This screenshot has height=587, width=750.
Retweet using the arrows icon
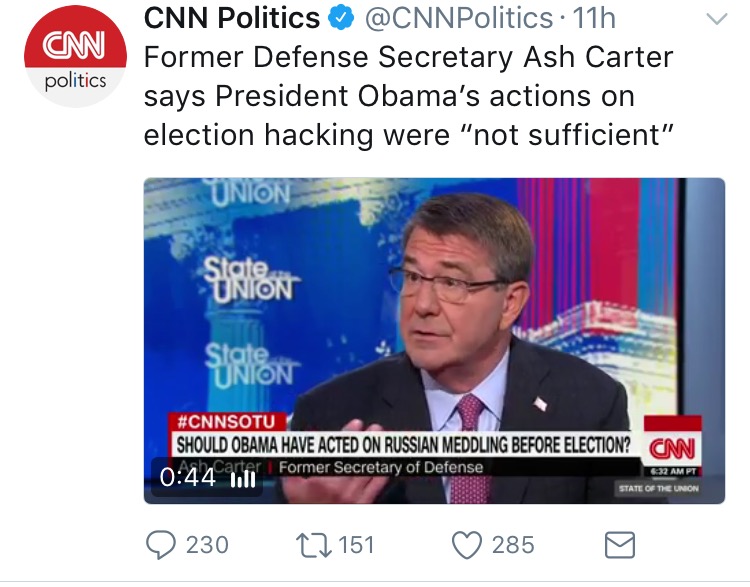314,545
